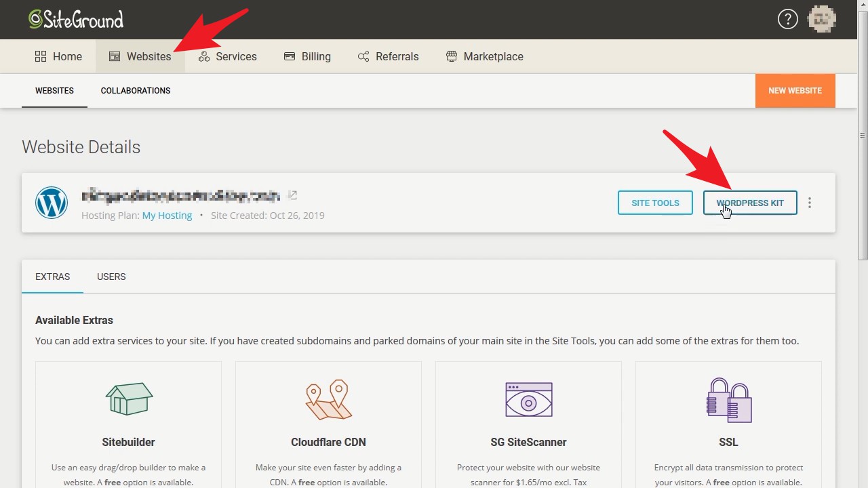
Task: Open SITE TOOLS for the website
Action: pyautogui.click(x=655, y=203)
